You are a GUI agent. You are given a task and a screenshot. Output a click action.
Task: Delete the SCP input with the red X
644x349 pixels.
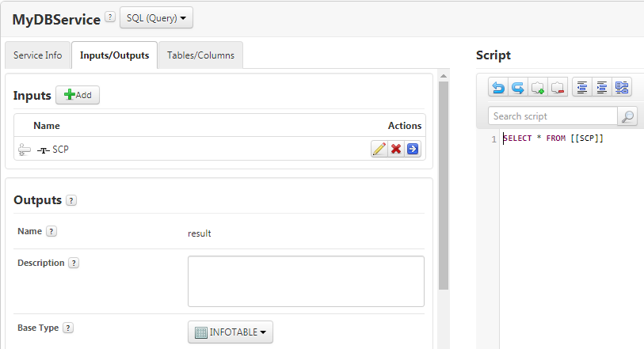coord(396,149)
